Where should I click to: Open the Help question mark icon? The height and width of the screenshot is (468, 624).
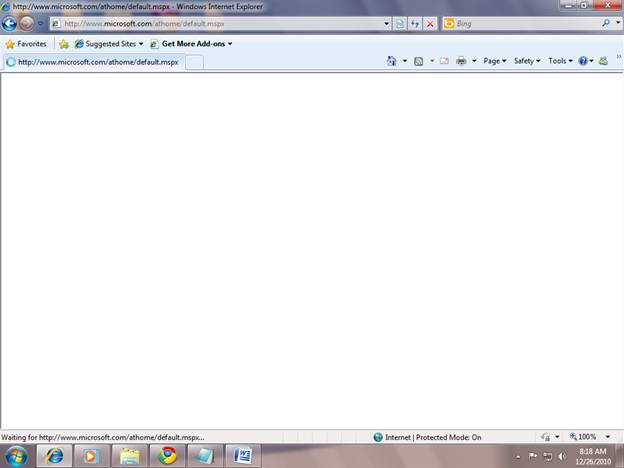(583, 61)
